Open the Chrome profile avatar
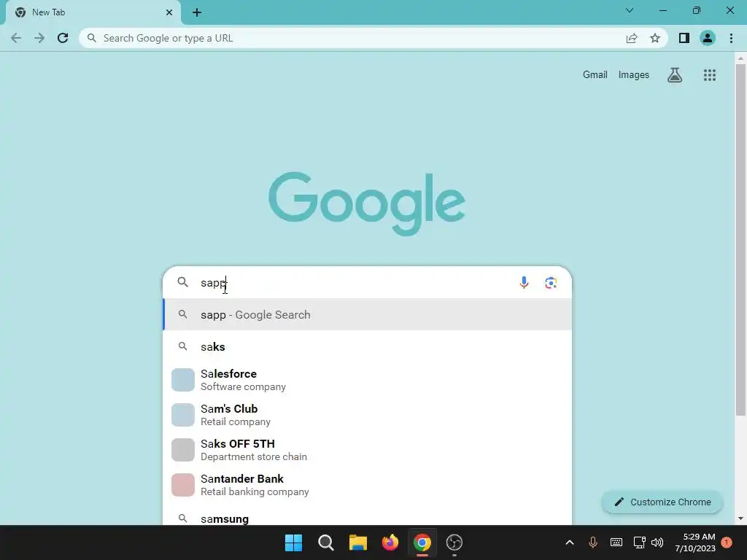This screenshot has width=747, height=560. tap(708, 38)
